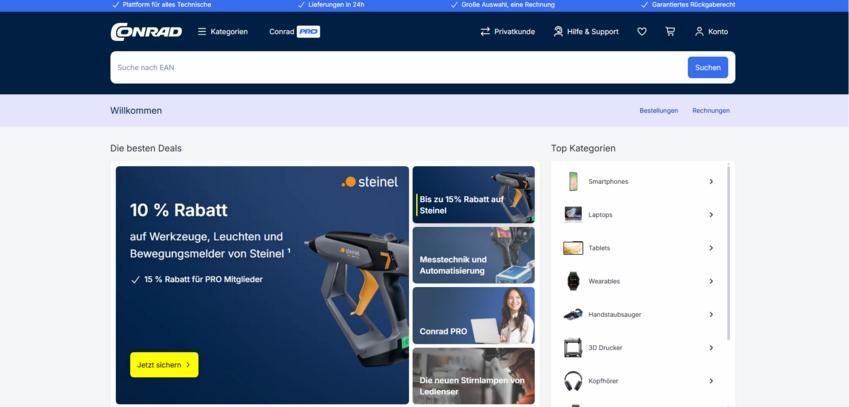The width and height of the screenshot is (849, 407).
Task: Expand Wearables chevron arrow
Action: (711, 281)
